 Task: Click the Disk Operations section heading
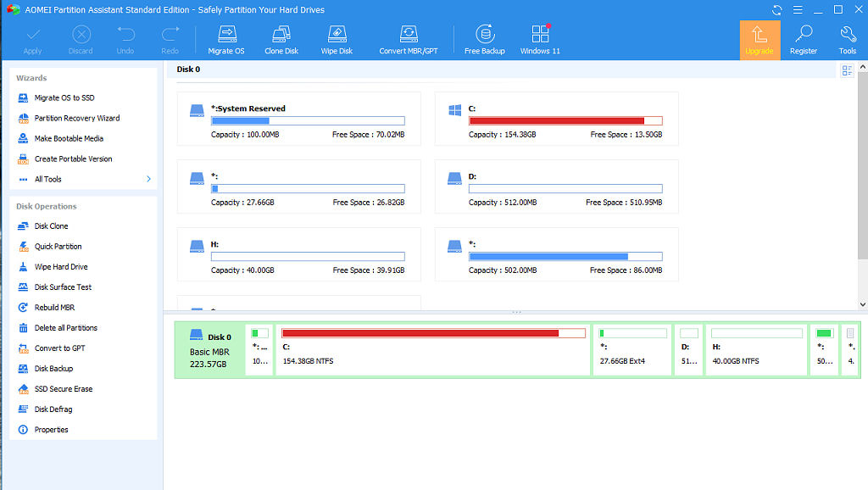[x=47, y=207]
